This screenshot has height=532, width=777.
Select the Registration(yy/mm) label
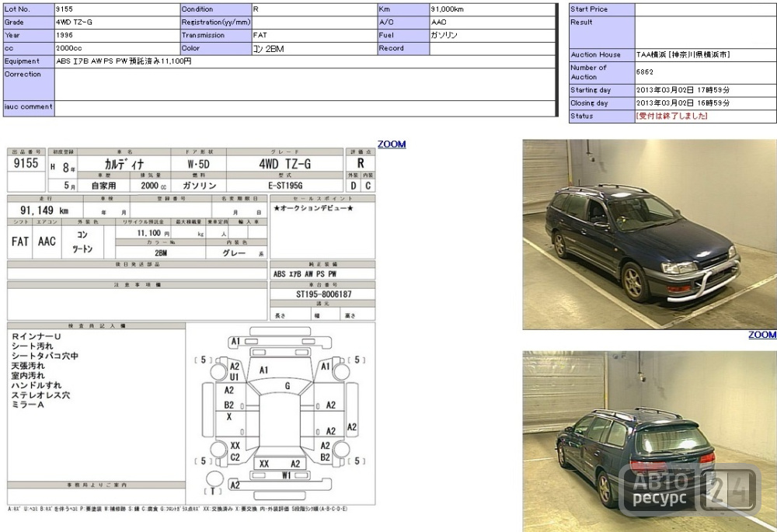pyautogui.click(x=215, y=23)
